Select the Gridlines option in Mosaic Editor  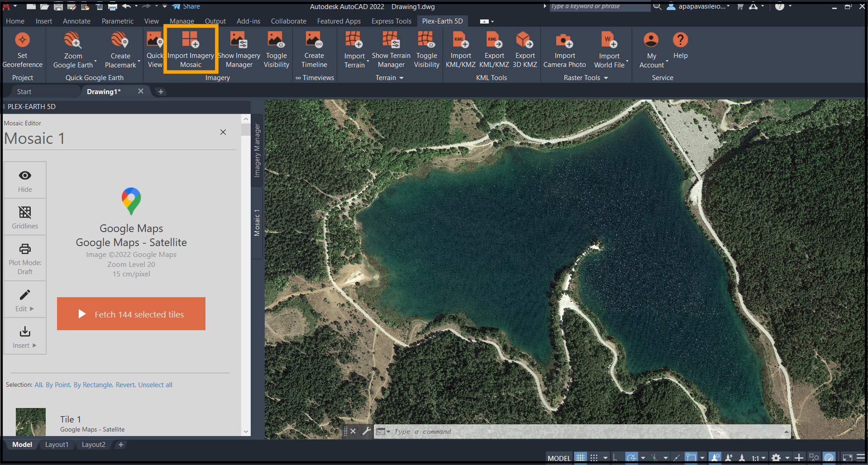[24, 217]
